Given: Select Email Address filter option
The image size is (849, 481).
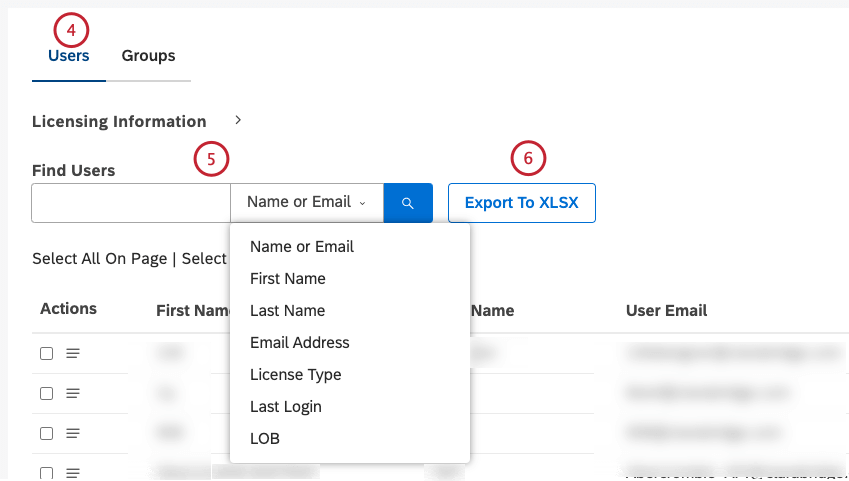Looking at the screenshot, I should pos(300,342).
